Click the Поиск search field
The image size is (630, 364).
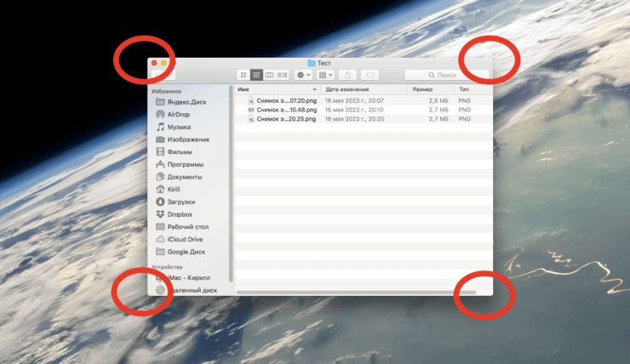(447, 75)
